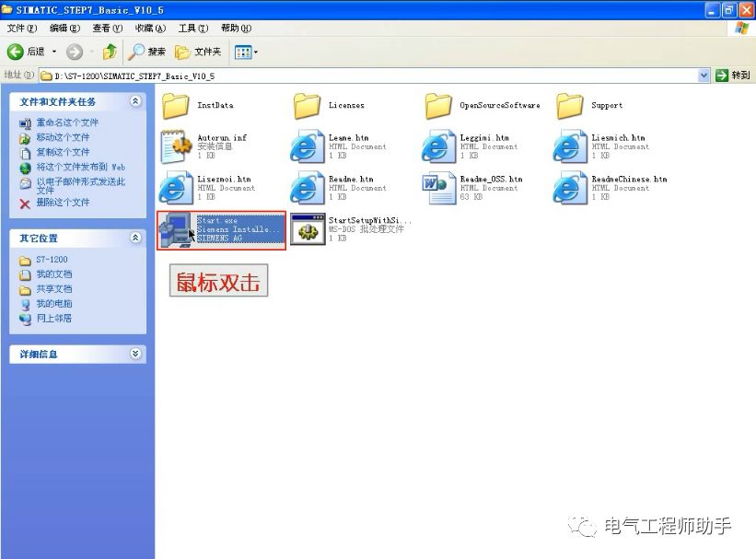756x559 pixels.
Task: Go up one folder level icon
Action: (x=110, y=52)
